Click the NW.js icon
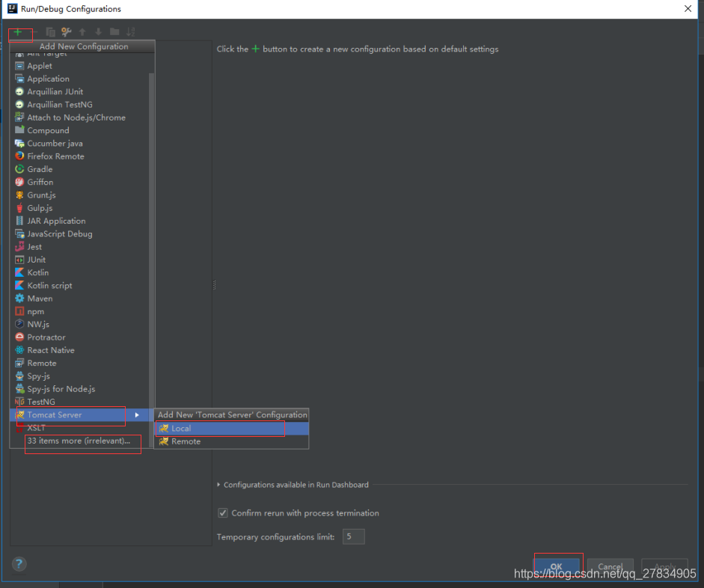The height and width of the screenshot is (588, 704). tap(19, 324)
